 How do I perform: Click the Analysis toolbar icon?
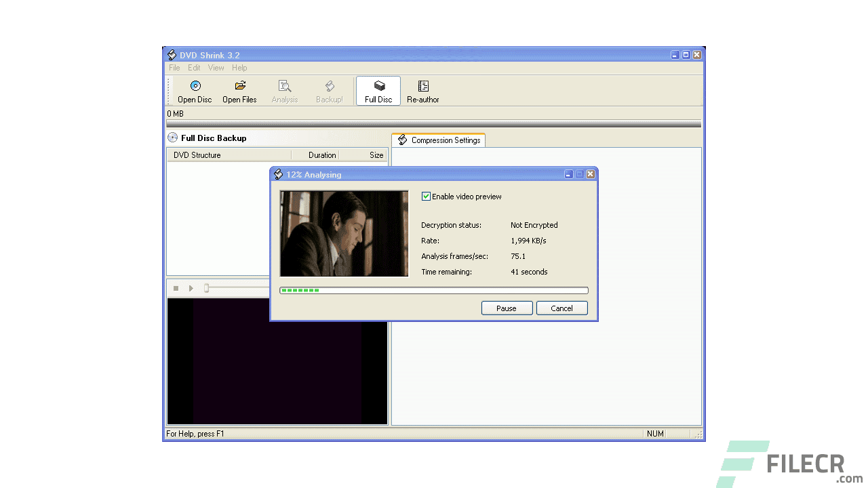284,90
